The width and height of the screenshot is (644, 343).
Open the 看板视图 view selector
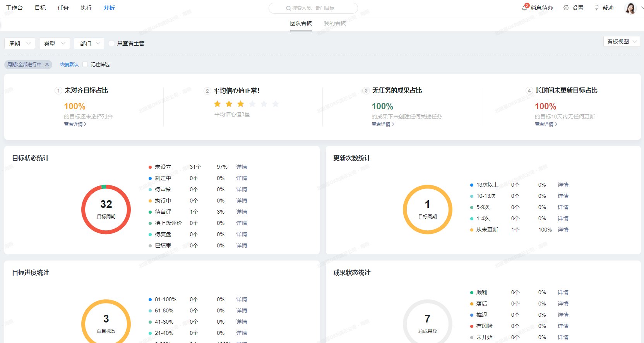(622, 41)
